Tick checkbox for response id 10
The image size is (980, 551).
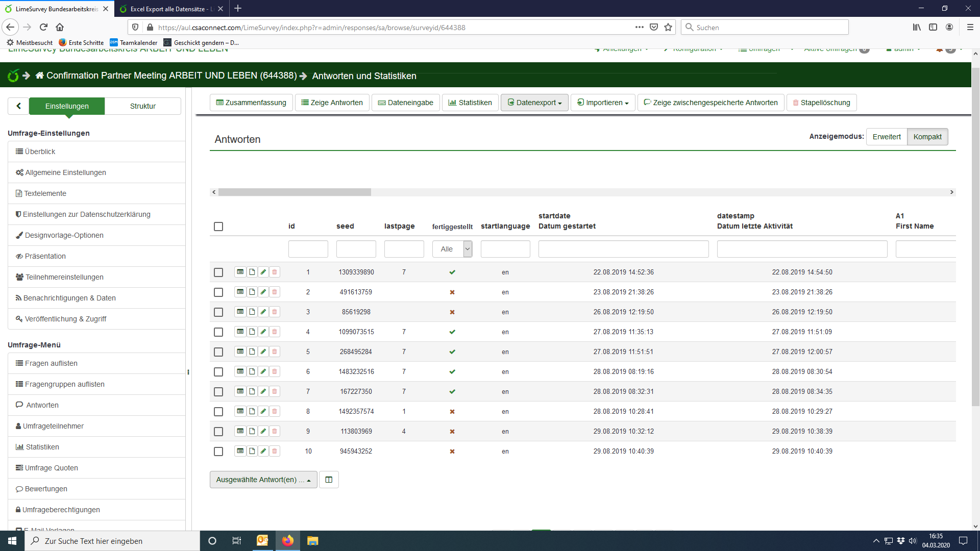(218, 452)
